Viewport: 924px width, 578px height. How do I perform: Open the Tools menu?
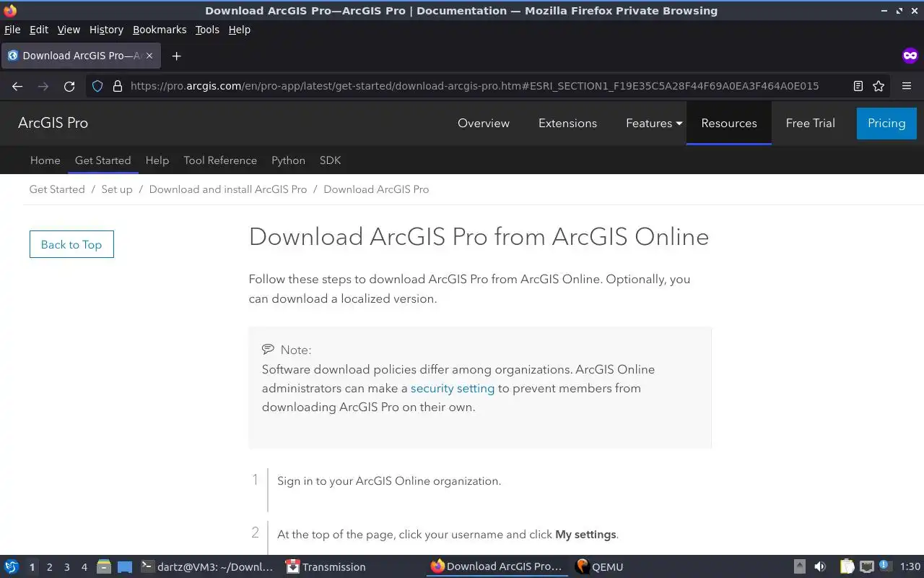207,30
